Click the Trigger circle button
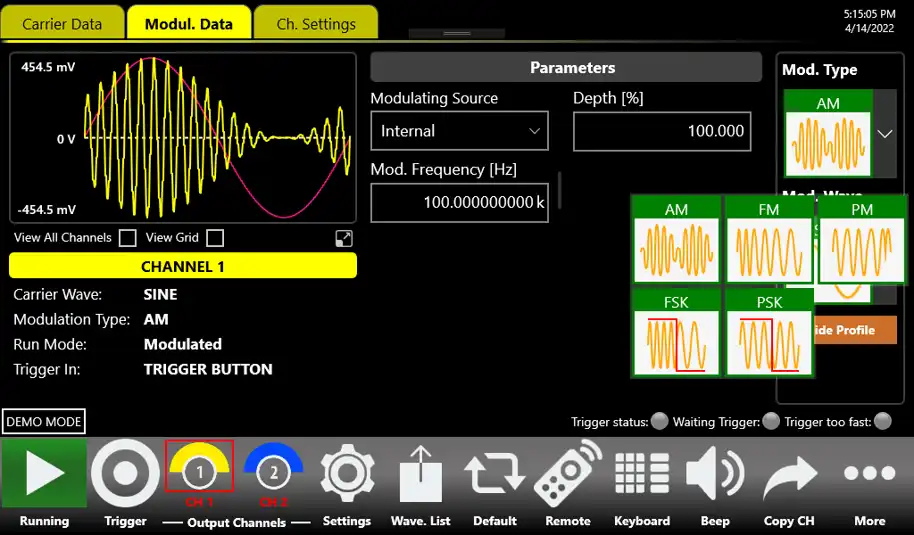This screenshot has width=914, height=535. (125, 473)
